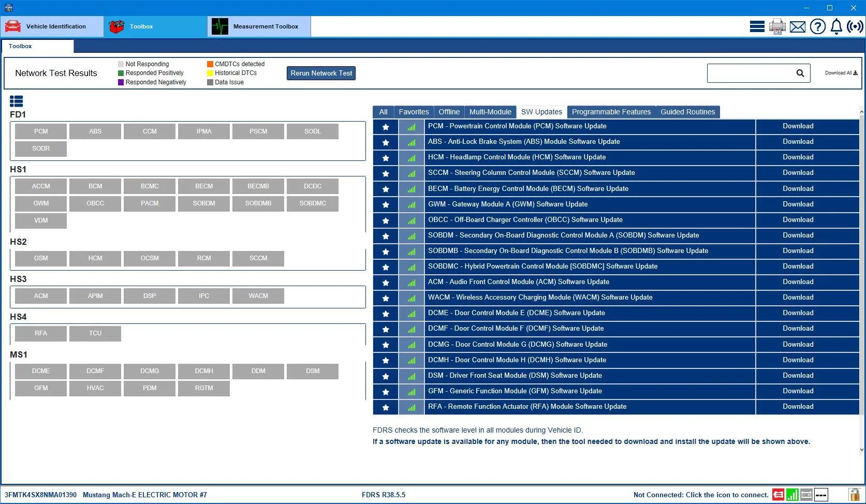Click the star for HCM Software Update
This screenshot has width=866, height=504.
[x=386, y=158]
